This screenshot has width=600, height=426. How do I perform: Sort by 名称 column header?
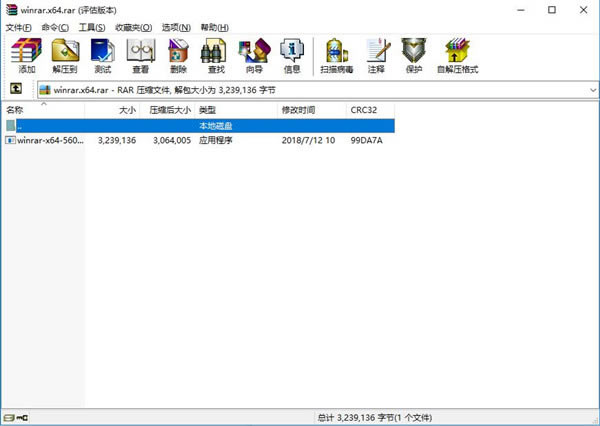point(43,110)
